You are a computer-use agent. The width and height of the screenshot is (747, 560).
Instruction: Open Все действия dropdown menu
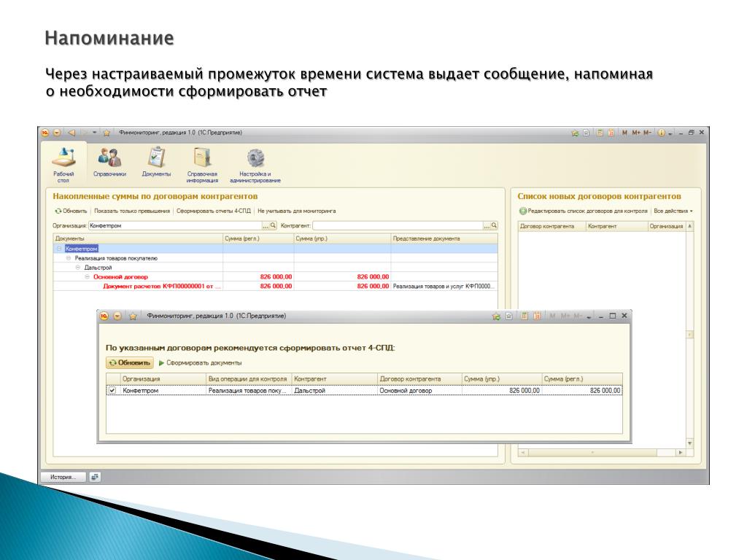click(673, 211)
